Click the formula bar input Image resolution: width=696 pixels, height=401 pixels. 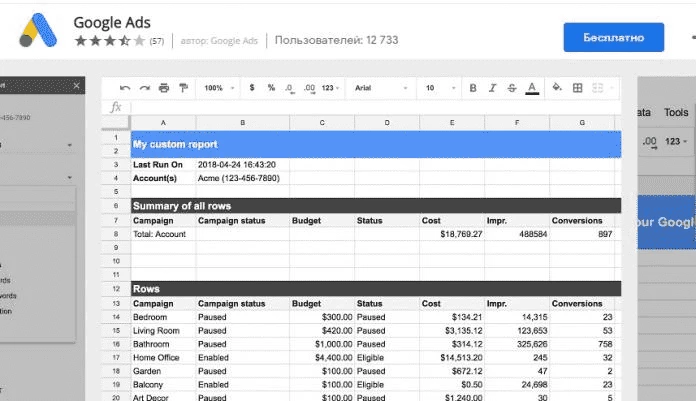(376, 107)
